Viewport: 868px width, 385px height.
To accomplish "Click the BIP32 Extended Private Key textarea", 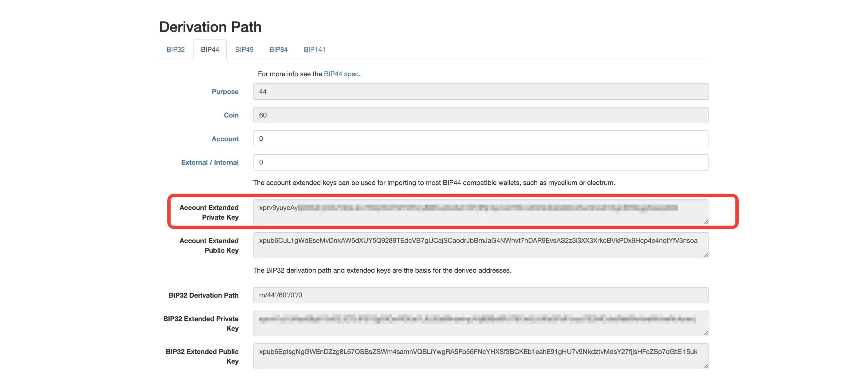I will pos(480,323).
